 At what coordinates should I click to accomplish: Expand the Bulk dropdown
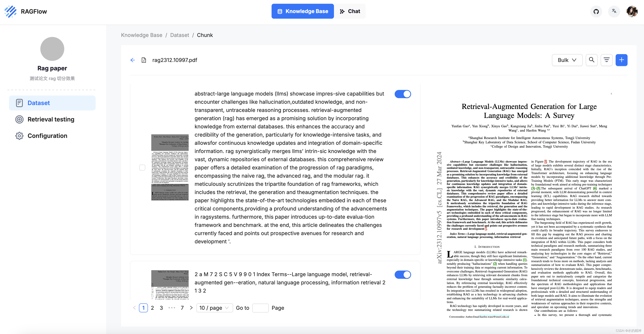pyautogui.click(x=567, y=60)
